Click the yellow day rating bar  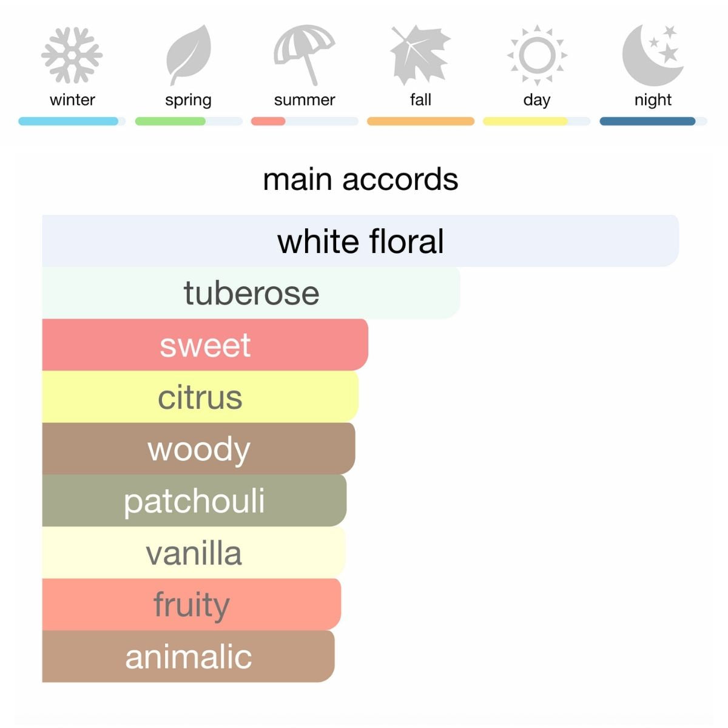click(x=525, y=121)
